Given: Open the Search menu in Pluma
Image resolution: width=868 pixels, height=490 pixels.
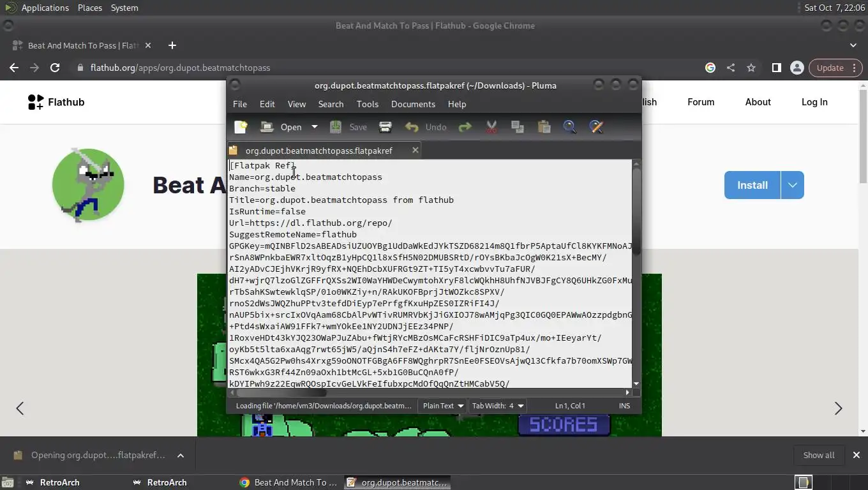Looking at the screenshot, I should click(x=331, y=104).
